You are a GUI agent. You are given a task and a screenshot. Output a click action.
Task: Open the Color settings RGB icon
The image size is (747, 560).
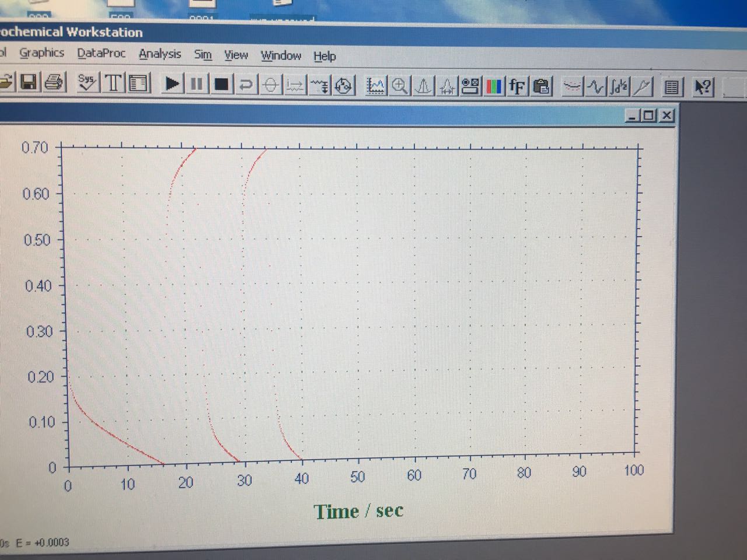[494, 86]
